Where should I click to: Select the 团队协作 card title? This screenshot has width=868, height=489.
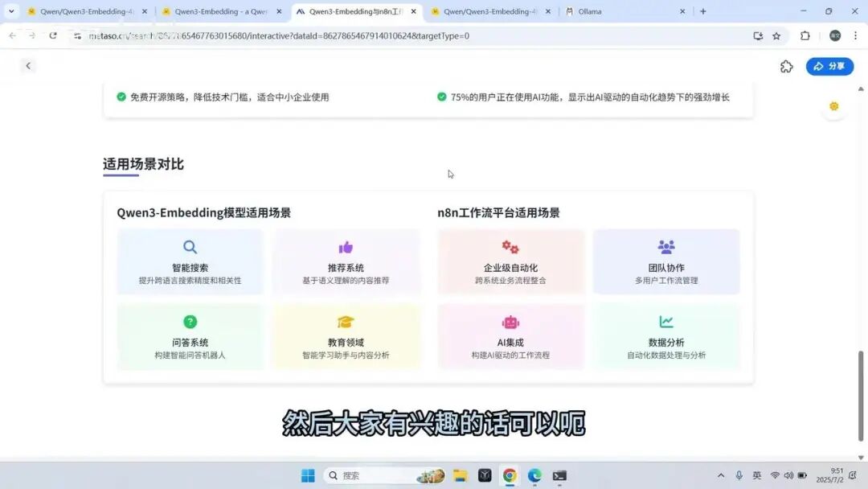pos(666,268)
